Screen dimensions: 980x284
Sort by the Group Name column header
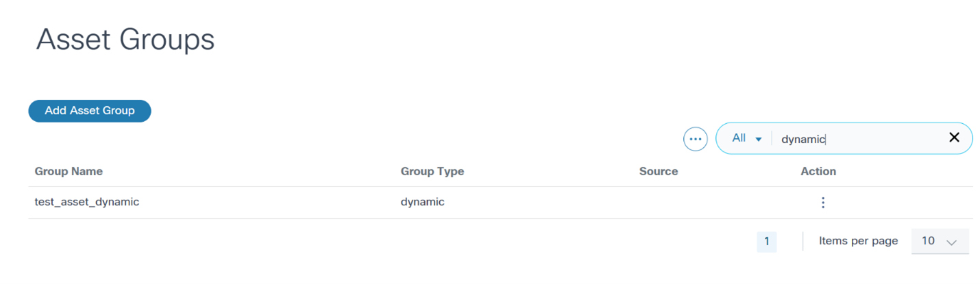click(69, 171)
